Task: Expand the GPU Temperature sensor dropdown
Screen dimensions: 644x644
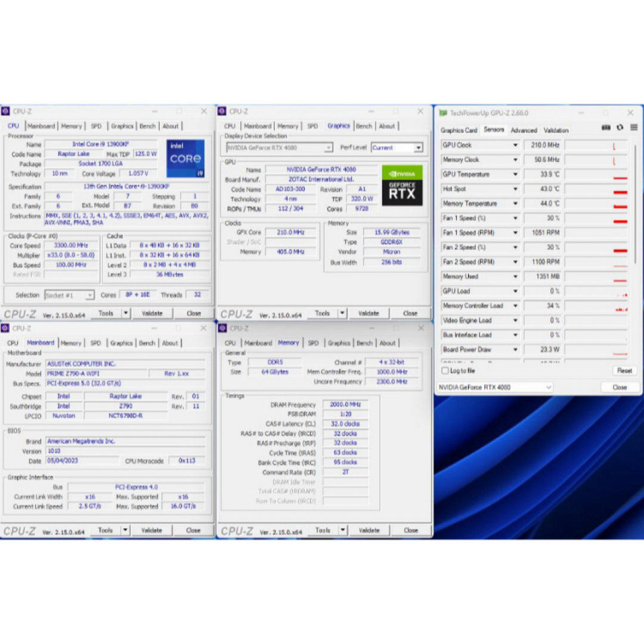Action: 515,175
